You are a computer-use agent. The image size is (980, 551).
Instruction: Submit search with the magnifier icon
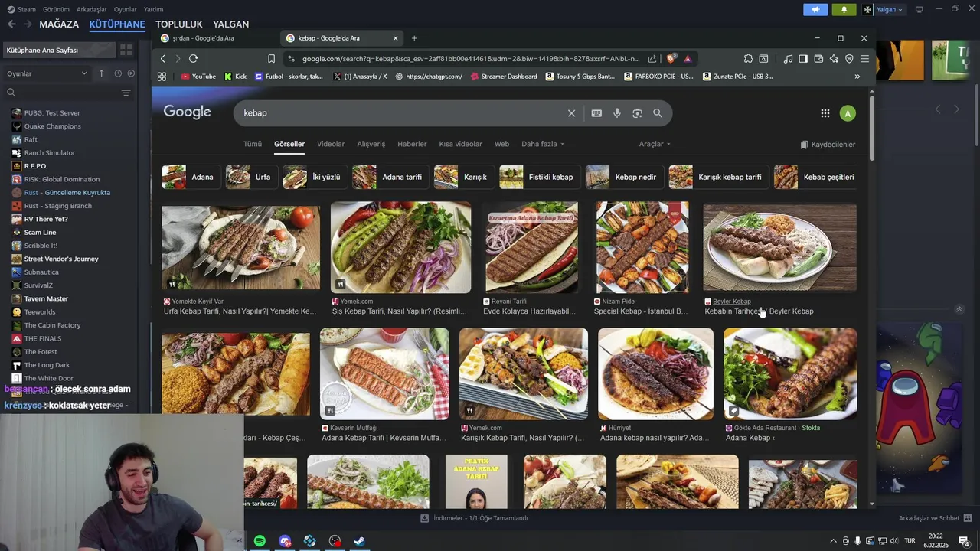[657, 113]
